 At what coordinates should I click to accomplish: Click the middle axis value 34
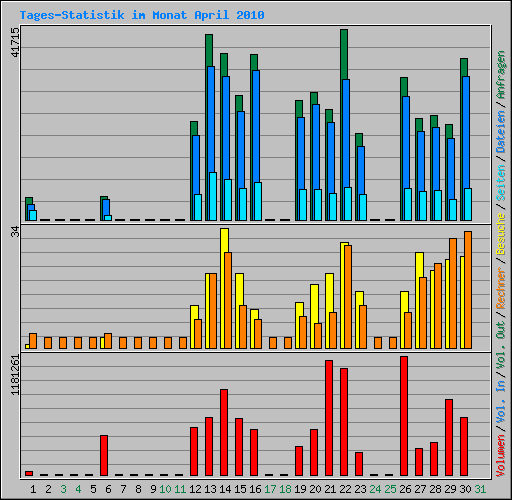point(15,231)
